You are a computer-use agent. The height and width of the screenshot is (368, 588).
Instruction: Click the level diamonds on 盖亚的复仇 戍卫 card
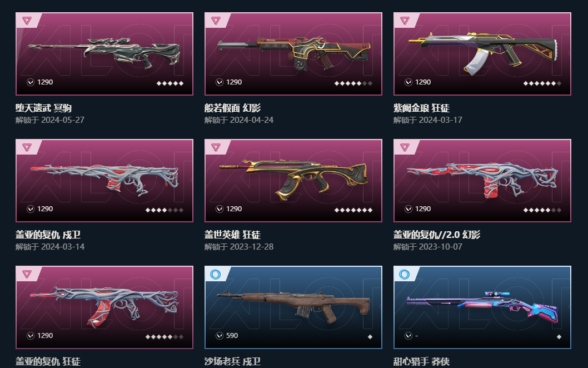165,210
